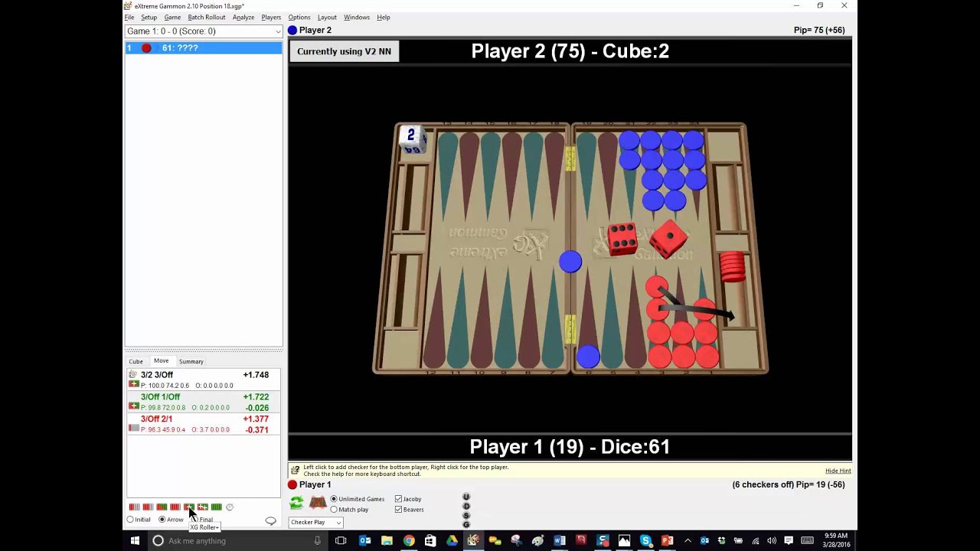Screen dimensions: 980x551
Task: Click the volume icon in system tray
Action: [x=772, y=540]
